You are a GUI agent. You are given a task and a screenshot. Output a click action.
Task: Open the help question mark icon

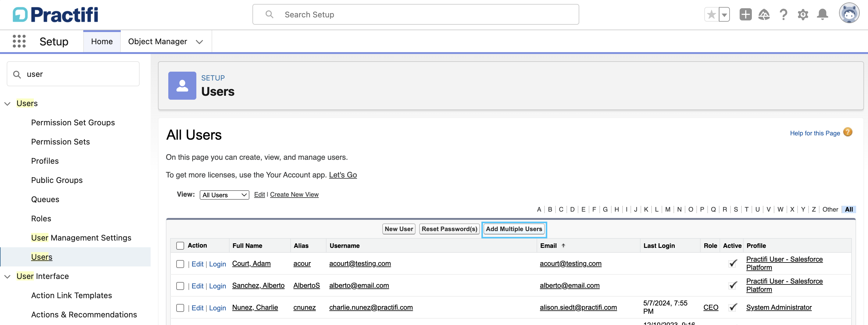click(784, 15)
